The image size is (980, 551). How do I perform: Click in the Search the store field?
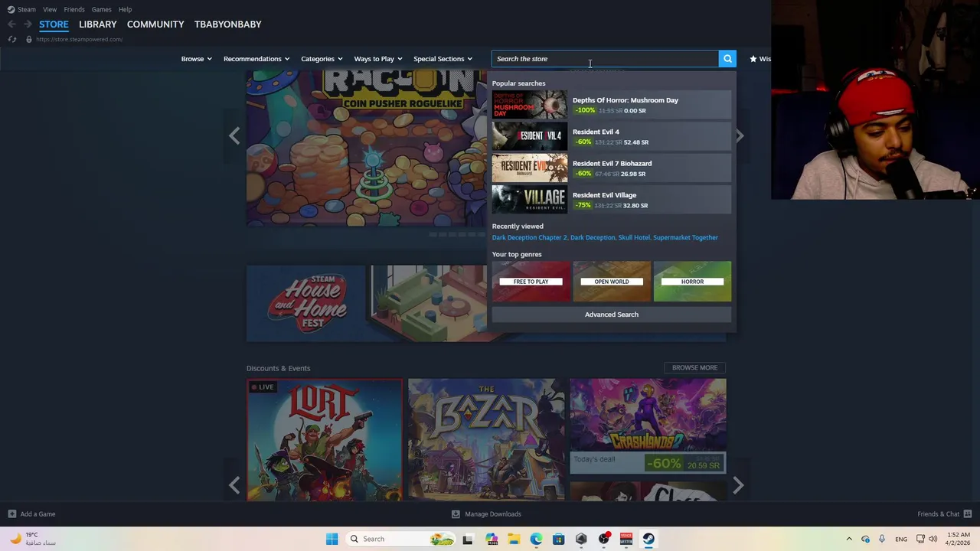tap(605, 59)
